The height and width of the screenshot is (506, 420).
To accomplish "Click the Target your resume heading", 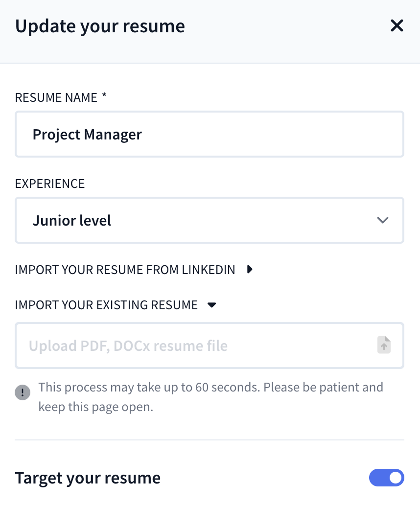I will (x=88, y=478).
